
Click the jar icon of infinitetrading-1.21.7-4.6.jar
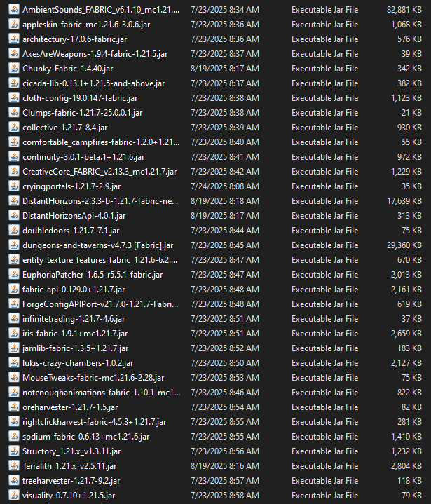[14, 319]
